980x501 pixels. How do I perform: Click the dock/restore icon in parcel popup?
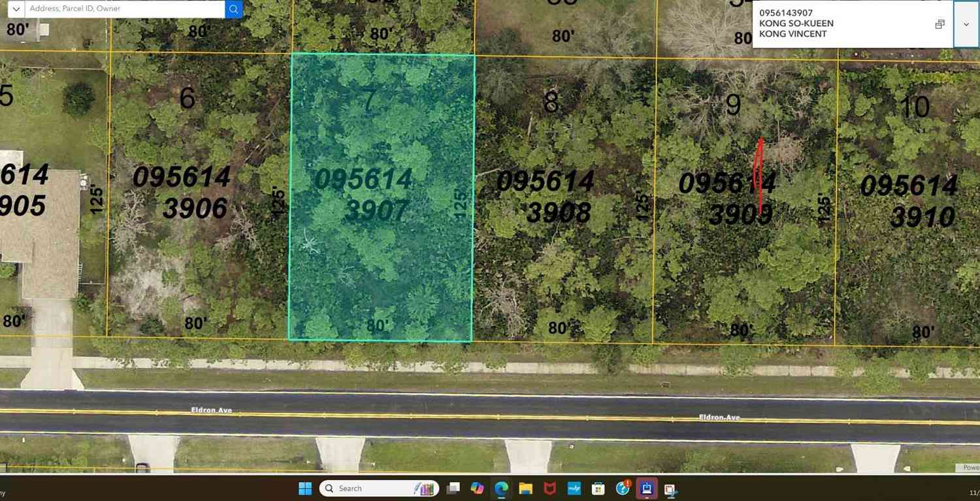pyautogui.click(x=939, y=24)
